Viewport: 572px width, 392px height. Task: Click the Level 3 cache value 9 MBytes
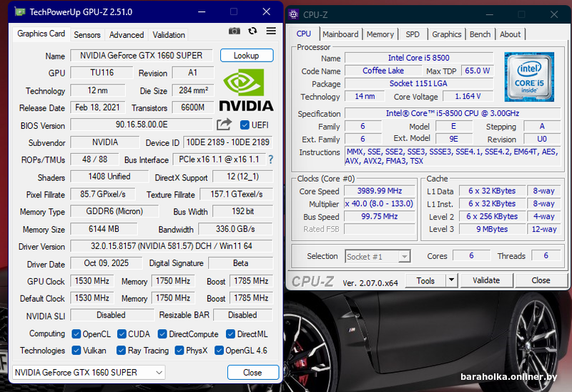(x=492, y=229)
